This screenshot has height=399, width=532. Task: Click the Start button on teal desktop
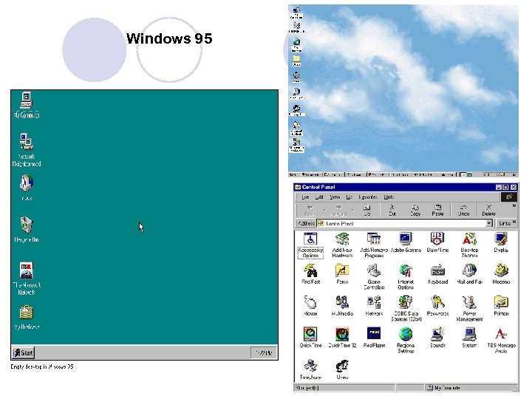point(23,353)
